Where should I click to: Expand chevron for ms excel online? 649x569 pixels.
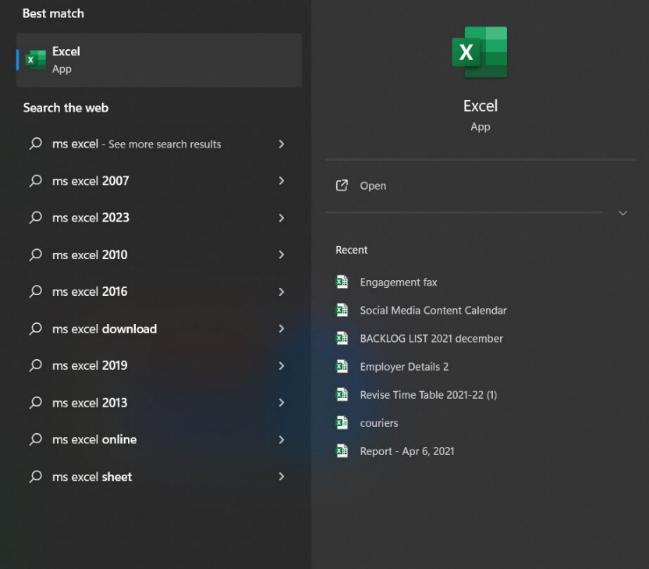[281, 439]
